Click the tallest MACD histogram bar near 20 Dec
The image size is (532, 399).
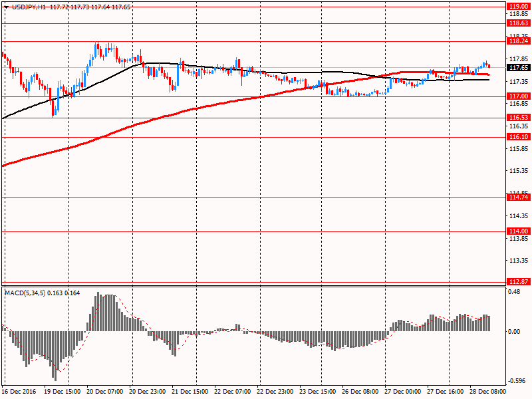point(98,312)
